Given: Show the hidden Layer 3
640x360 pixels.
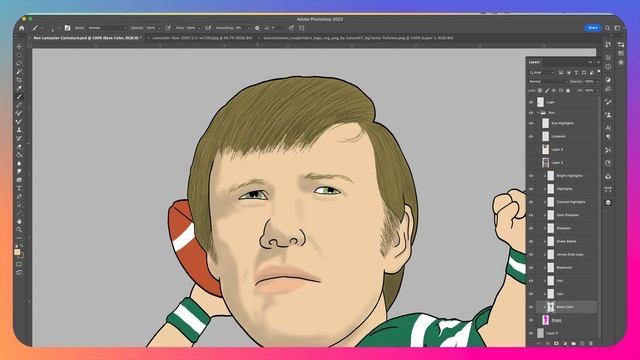Looking at the screenshot, I should click(x=531, y=149).
